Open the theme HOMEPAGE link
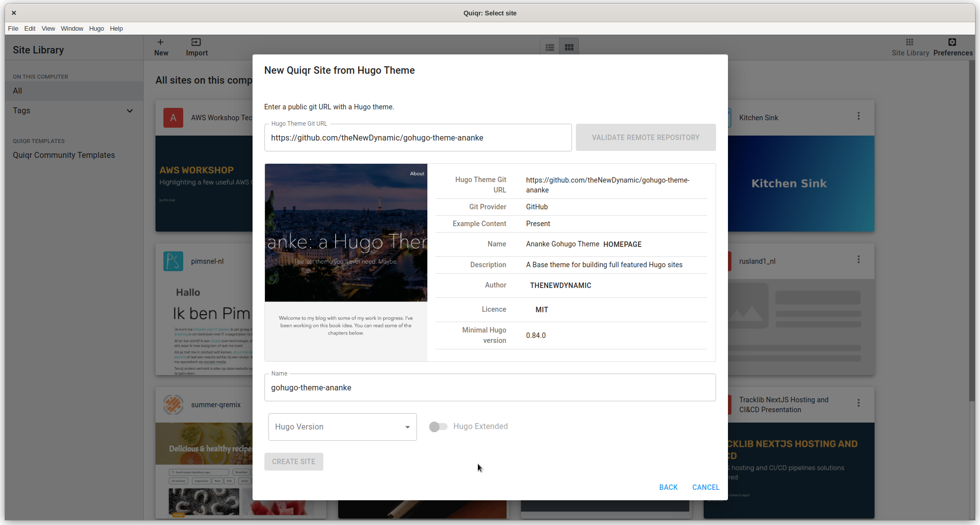Screen dimensions: 980x525 [622, 244]
